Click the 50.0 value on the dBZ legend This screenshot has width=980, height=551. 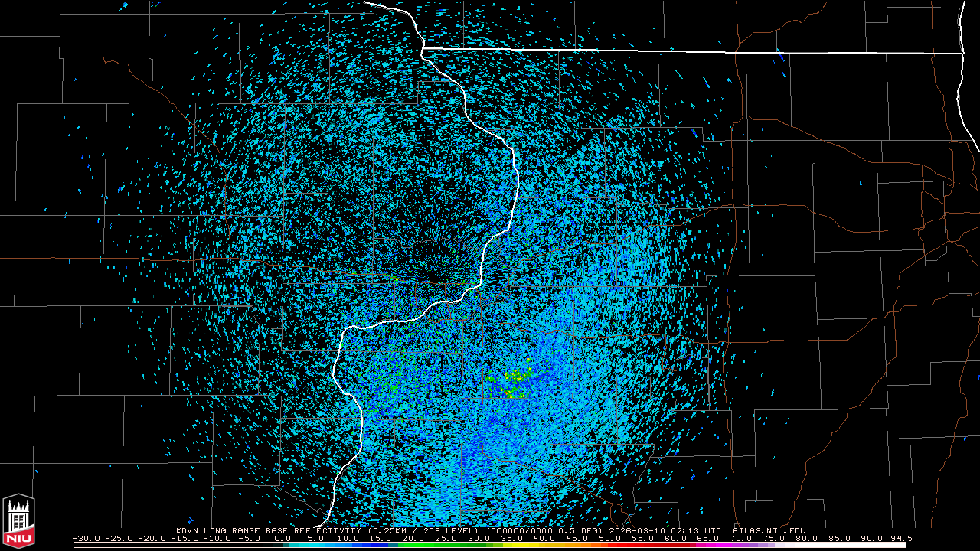click(610, 538)
